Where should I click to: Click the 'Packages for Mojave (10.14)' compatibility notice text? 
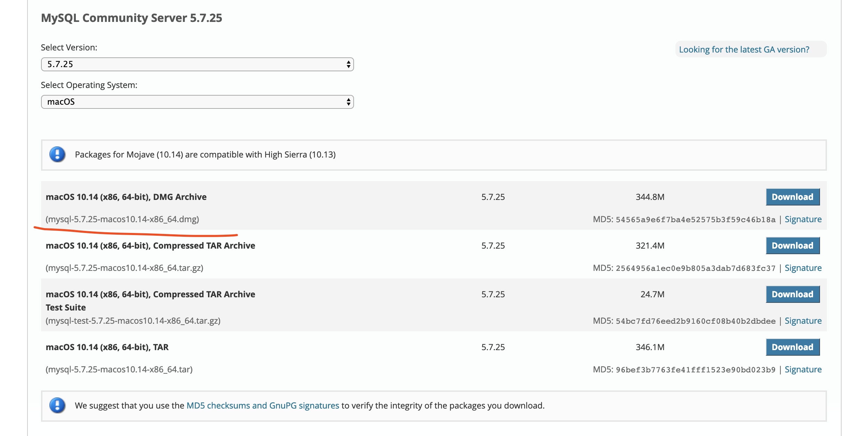click(205, 155)
